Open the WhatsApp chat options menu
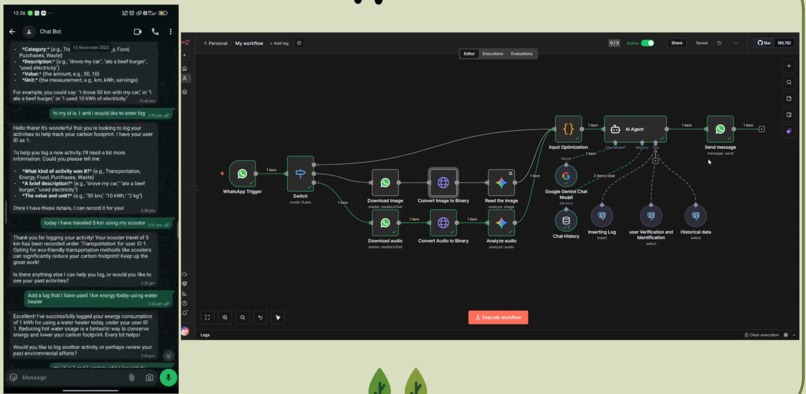 (171, 31)
